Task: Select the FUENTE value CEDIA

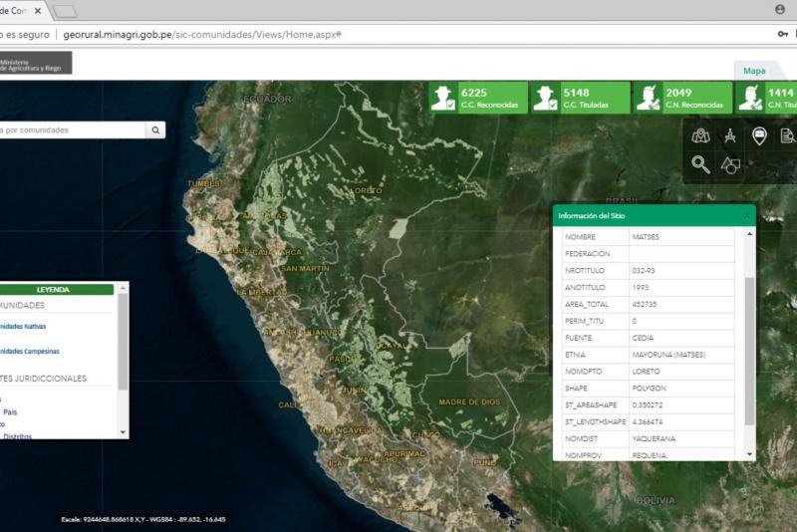Action: click(643, 338)
